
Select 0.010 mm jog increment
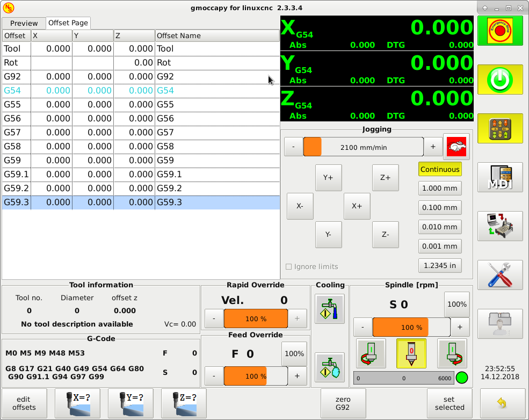(440, 227)
